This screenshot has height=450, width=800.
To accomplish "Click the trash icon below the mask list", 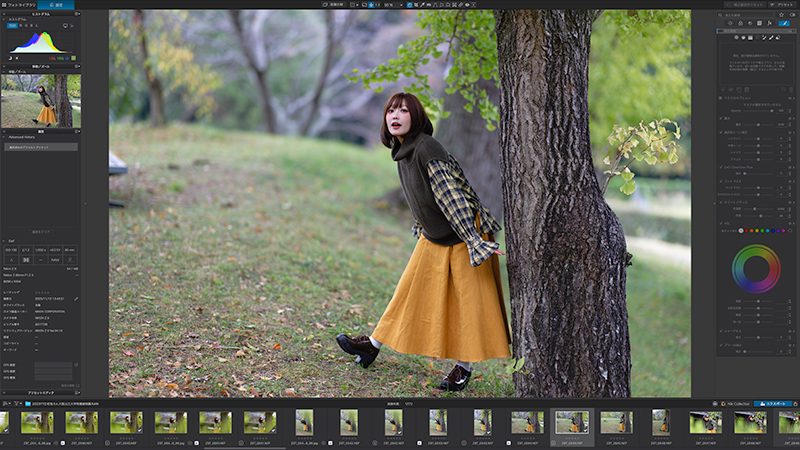I will (791, 90).
